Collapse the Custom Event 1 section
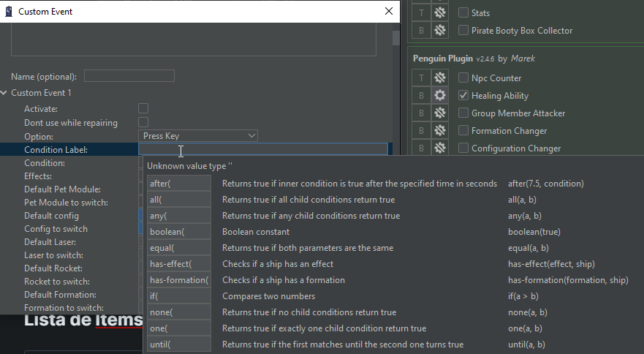 pos(5,93)
